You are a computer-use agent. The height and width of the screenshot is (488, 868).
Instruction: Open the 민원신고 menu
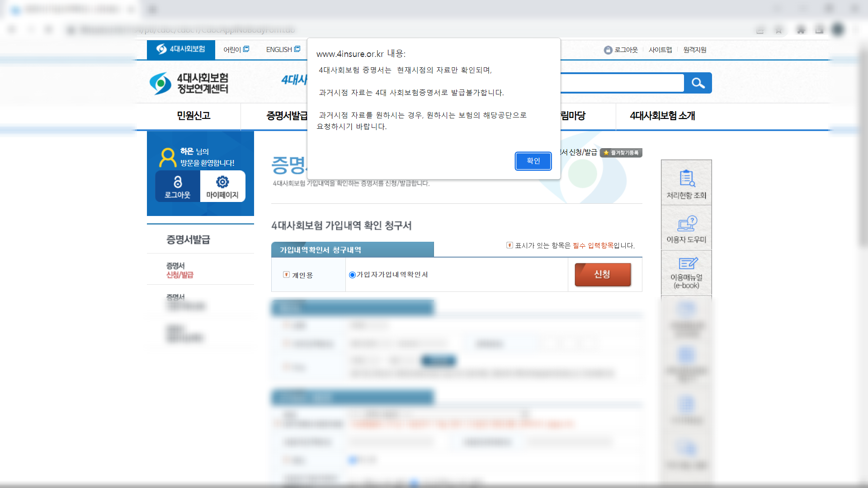click(x=193, y=116)
